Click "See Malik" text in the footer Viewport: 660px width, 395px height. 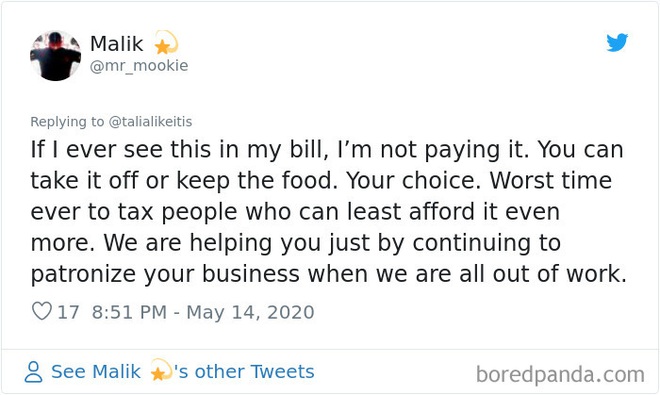(x=96, y=372)
